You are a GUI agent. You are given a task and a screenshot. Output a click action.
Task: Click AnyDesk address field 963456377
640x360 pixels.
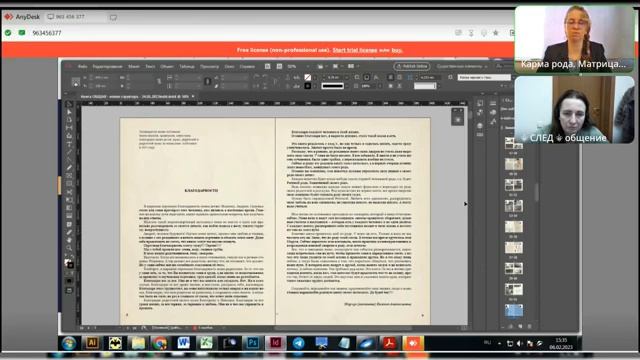click(x=47, y=33)
